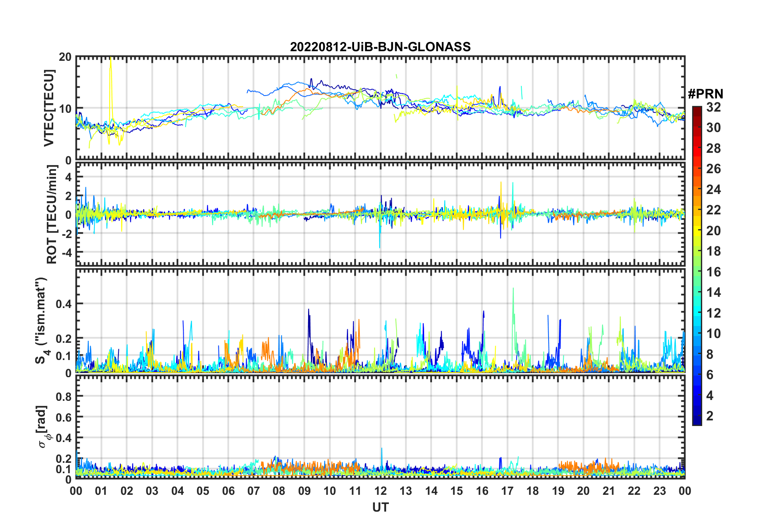Select UT axis tick label 17
Viewport: 761px width, 532px height.
(x=507, y=491)
